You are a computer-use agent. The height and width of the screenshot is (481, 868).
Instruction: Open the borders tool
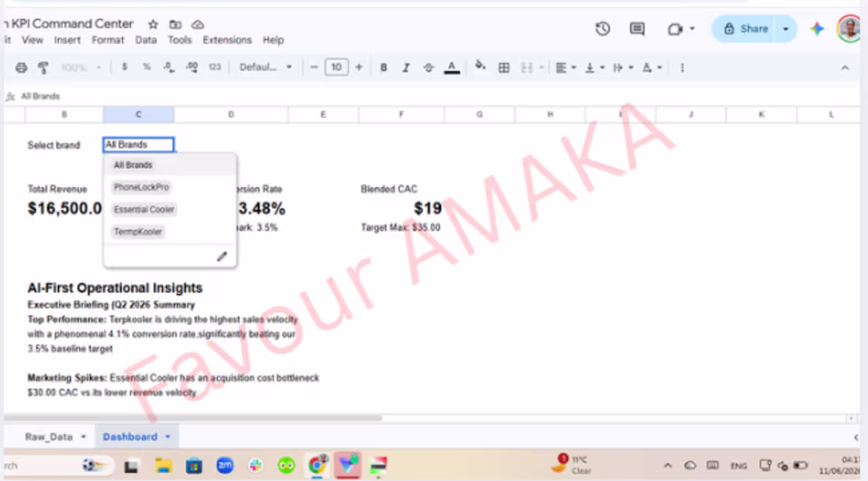click(503, 68)
